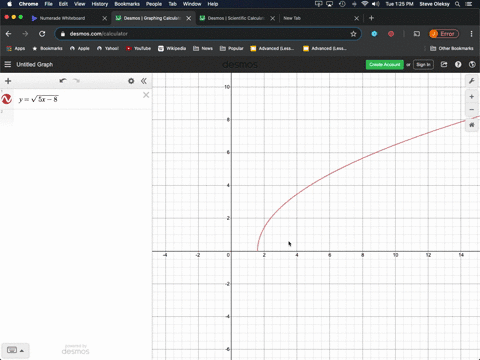Go back in Chrome
Viewport: 480px width, 360px height.
(8, 34)
